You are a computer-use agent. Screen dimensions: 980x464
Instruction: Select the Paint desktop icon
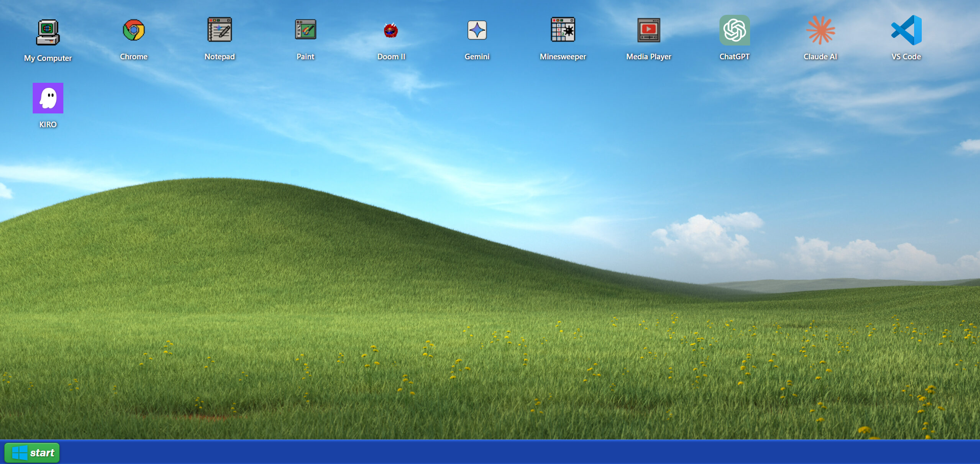click(306, 30)
